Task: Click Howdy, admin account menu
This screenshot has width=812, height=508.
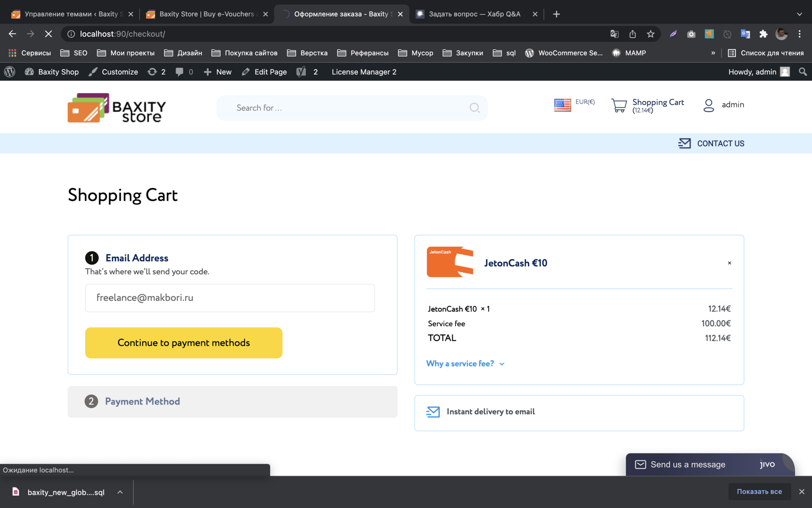Action: (x=759, y=72)
